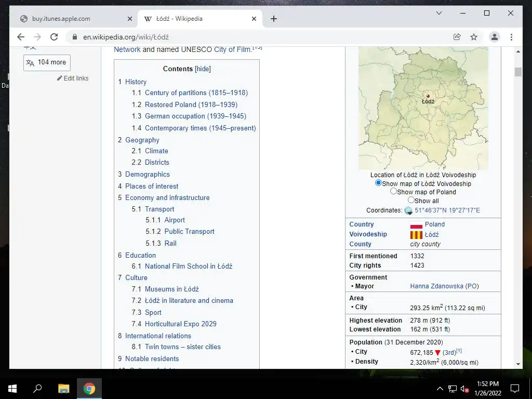The height and width of the screenshot is (399, 532).
Task: Select Show map of Poland radio
Action: (x=394, y=191)
